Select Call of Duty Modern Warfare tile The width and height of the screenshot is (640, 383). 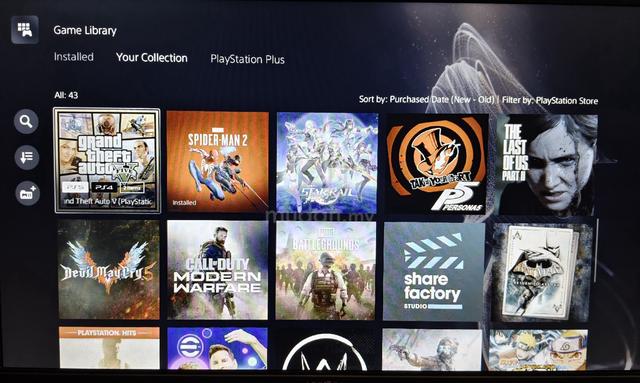click(218, 270)
